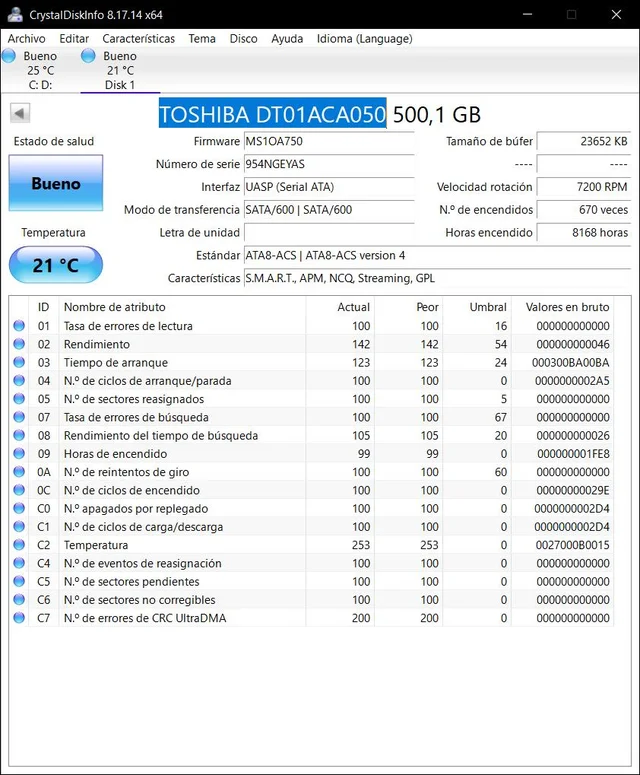This screenshot has width=640, height=775.
Task: Select N.º de errores de CRC UltraDMA text
Action: 145,618
